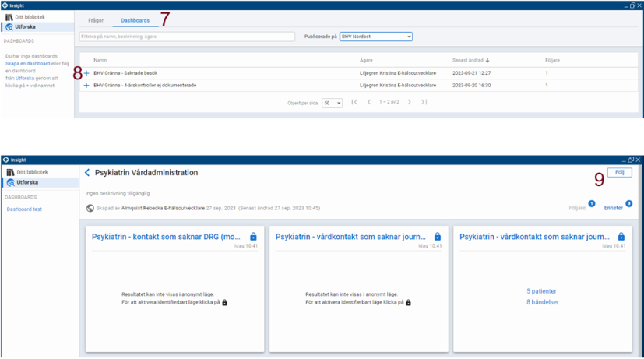Select the Dashboards tab in upper window
Screen dimensions: 644x359
[135, 20]
